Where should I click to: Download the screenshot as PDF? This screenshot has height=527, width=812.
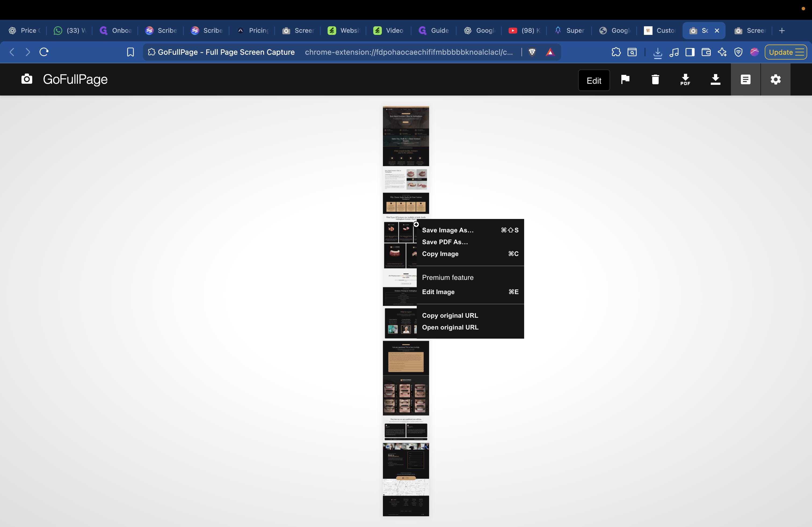tap(685, 79)
